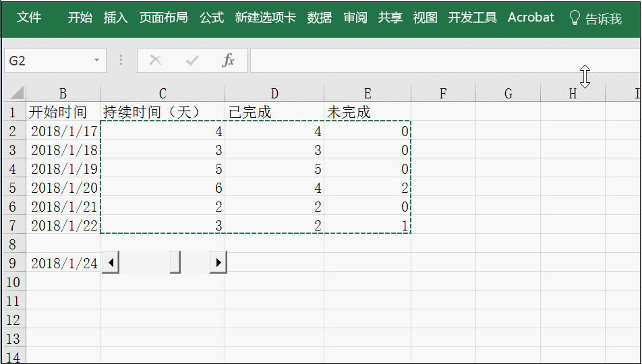Select column C header

pos(163,93)
